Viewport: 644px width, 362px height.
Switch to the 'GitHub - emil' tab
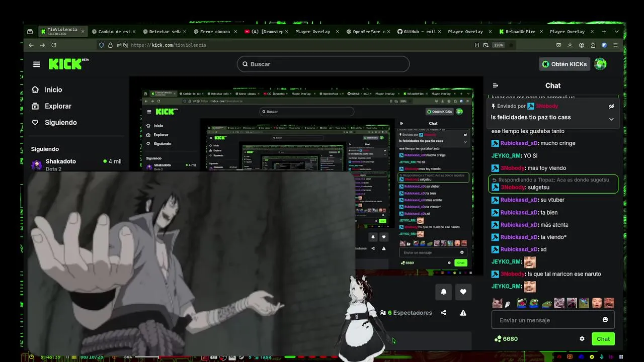[x=419, y=31]
